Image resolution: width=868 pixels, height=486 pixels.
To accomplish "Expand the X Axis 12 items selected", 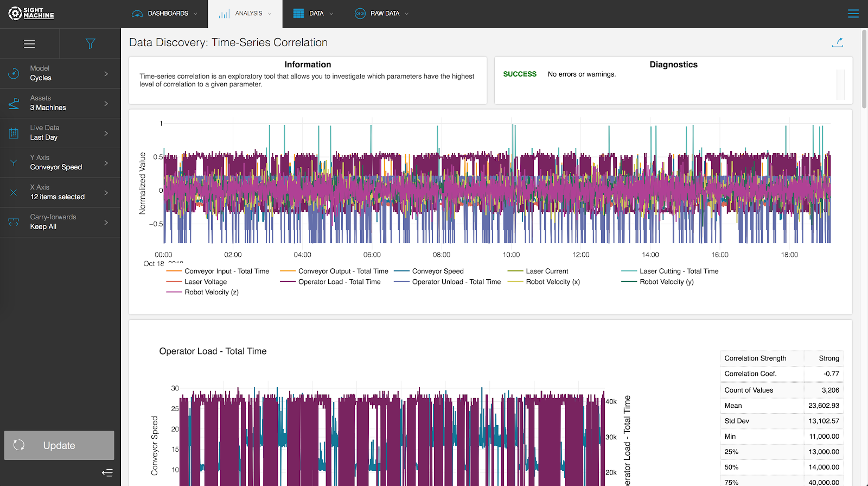I will click(x=60, y=192).
